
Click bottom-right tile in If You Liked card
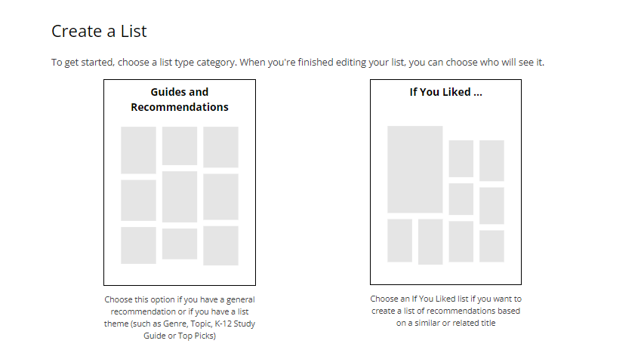point(491,246)
